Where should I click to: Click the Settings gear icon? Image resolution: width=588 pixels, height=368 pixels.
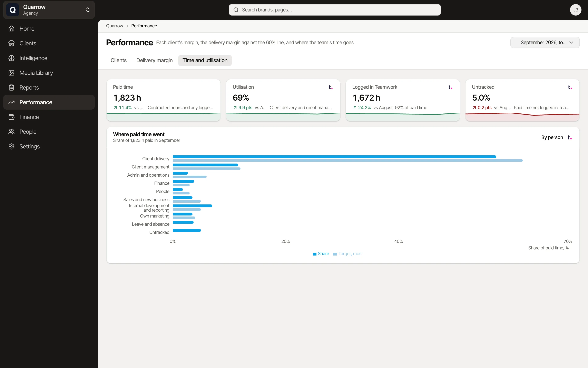click(x=11, y=147)
